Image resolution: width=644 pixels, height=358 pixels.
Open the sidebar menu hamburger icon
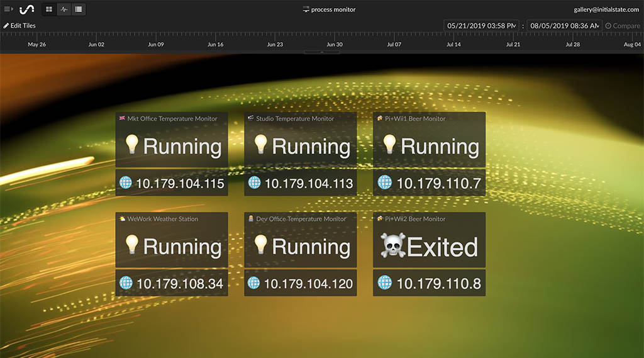8,9
